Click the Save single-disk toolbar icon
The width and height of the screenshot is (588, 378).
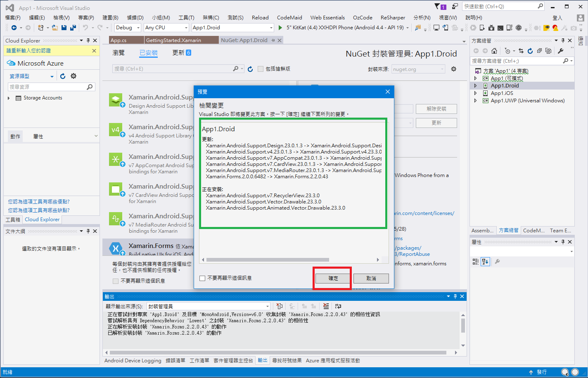[x=64, y=28]
